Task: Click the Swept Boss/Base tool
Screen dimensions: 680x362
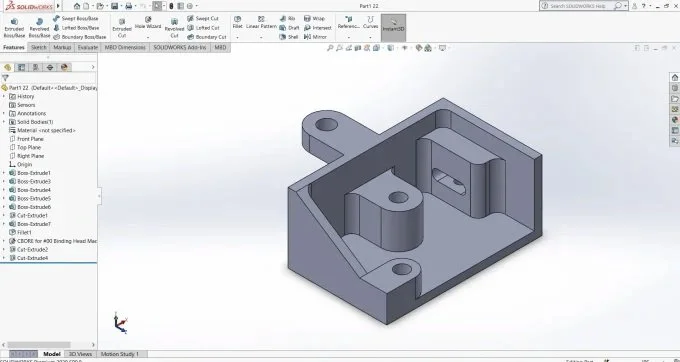Action: (76, 19)
